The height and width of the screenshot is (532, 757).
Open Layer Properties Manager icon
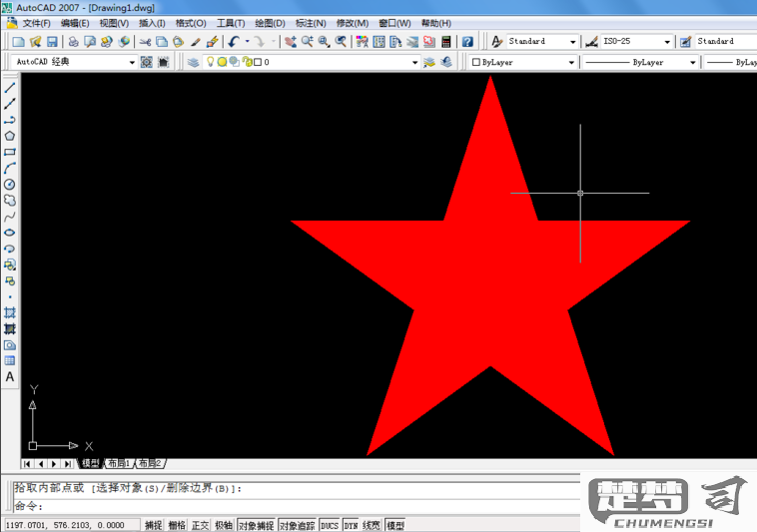tap(193, 62)
